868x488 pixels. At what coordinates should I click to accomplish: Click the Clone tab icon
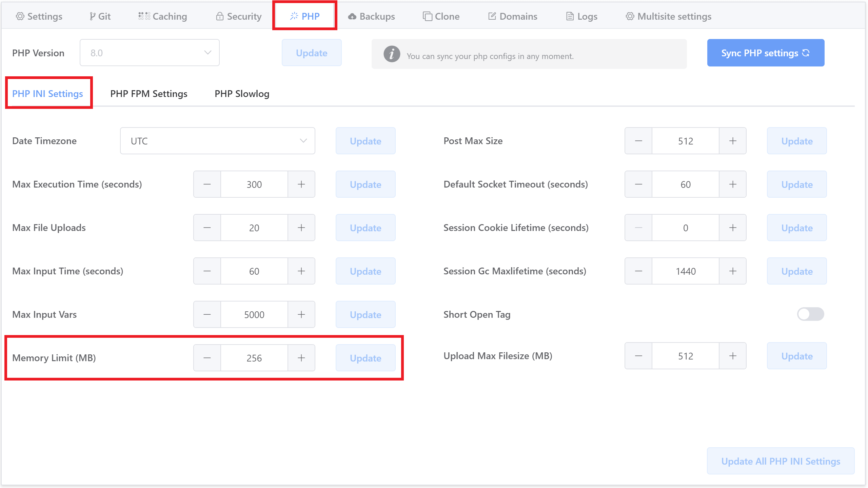click(428, 16)
